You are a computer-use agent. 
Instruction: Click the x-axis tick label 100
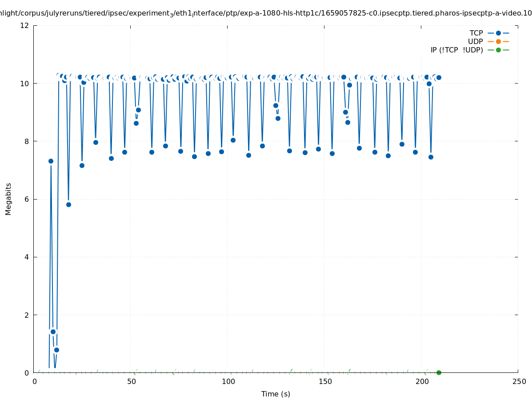point(228,381)
